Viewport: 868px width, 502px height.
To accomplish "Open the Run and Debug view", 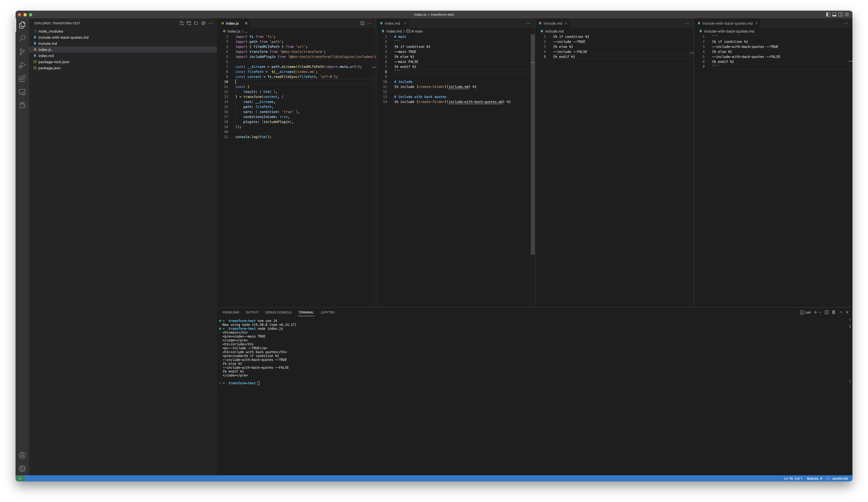I will point(22,65).
